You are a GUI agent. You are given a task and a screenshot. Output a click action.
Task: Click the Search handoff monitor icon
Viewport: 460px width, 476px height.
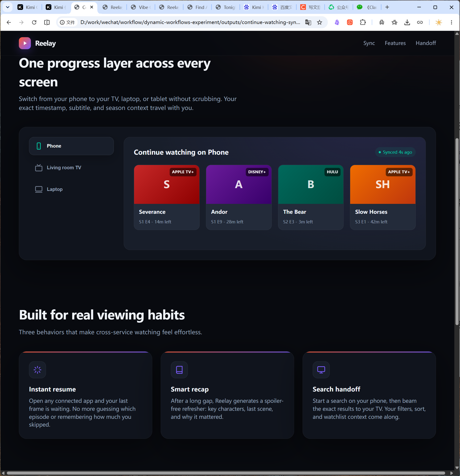click(x=321, y=370)
